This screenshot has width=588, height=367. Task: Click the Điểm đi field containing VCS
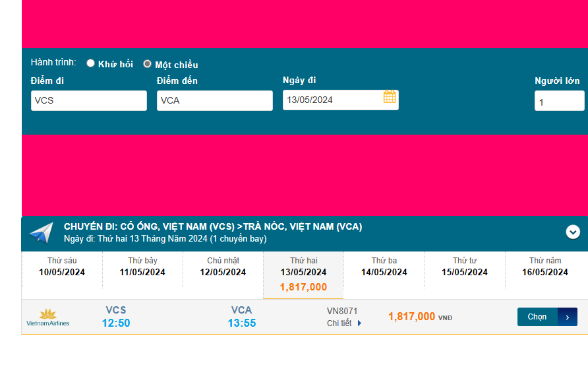[x=89, y=100]
